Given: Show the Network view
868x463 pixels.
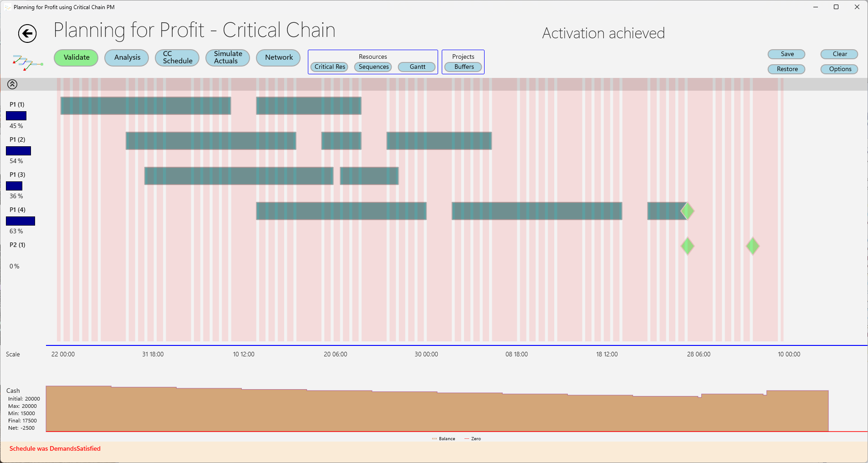Looking at the screenshot, I should [278, 57].
